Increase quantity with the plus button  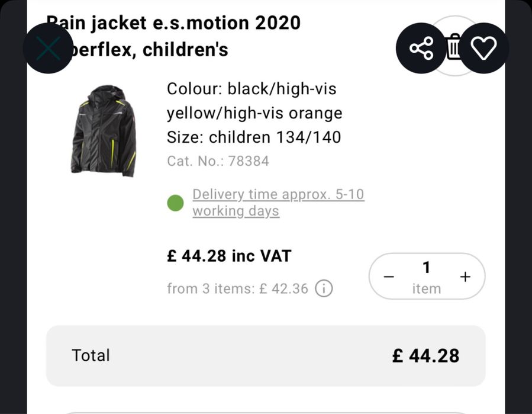[465, 277]
